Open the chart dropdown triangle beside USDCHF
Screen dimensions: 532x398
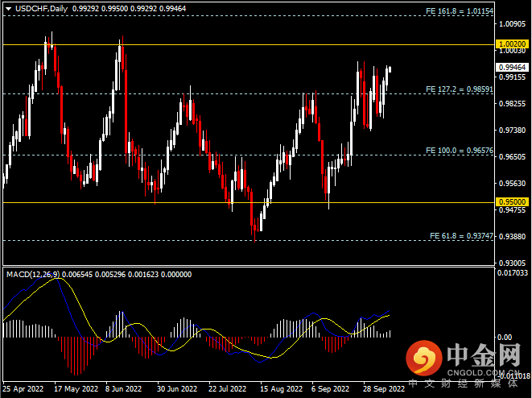(9, 9)
